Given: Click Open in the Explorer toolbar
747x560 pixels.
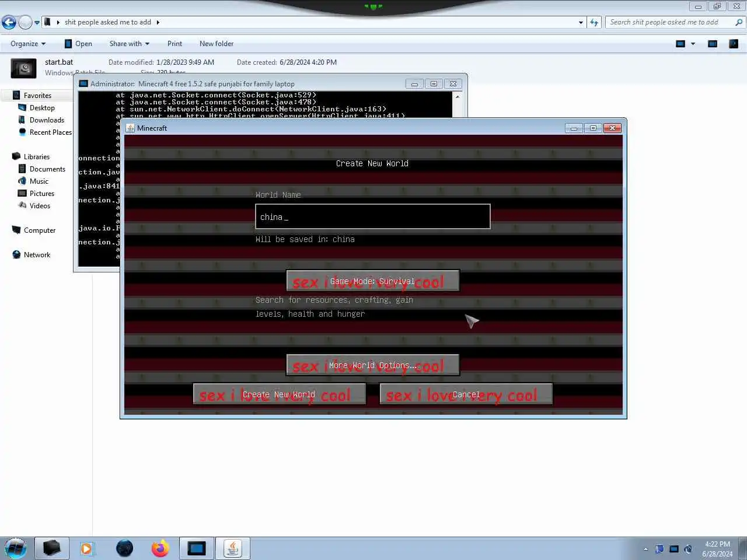Looking at the screenshot, I should click(x=78, y=44).
